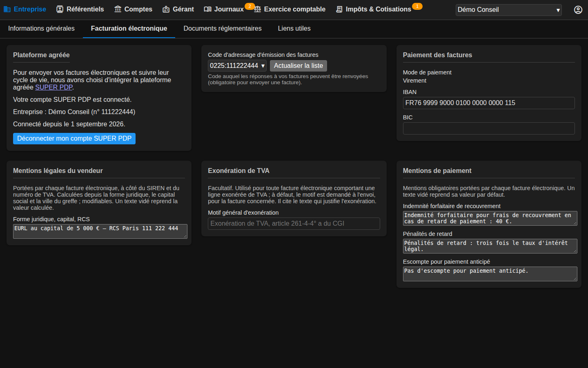588x368 pixels.
Task: Focus the empty BIC field
Action: point(489,128)
